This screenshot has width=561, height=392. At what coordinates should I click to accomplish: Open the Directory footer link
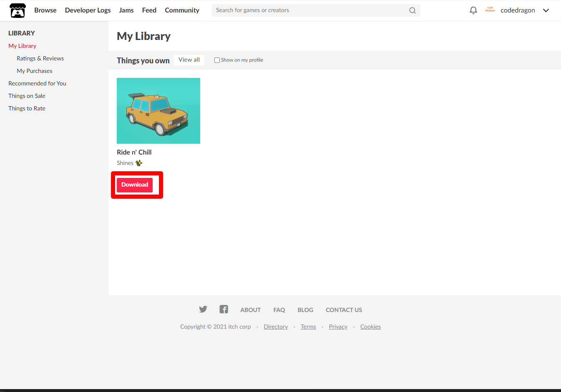[x=276, y=327]
